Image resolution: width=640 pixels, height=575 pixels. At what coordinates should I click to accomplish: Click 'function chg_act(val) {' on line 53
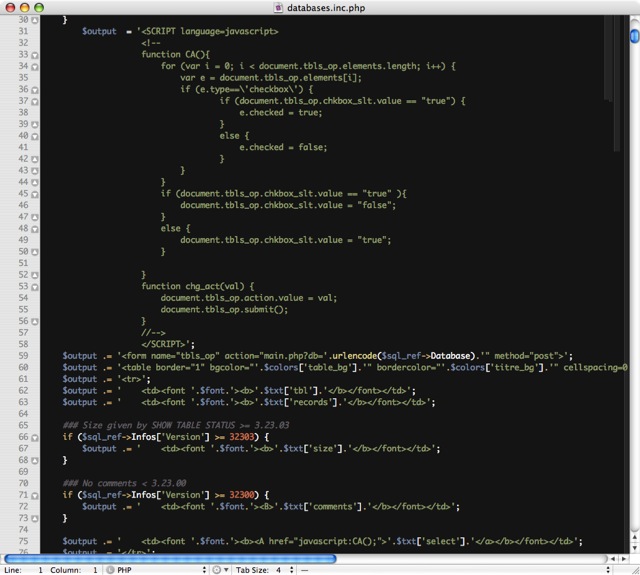point(198,286)
